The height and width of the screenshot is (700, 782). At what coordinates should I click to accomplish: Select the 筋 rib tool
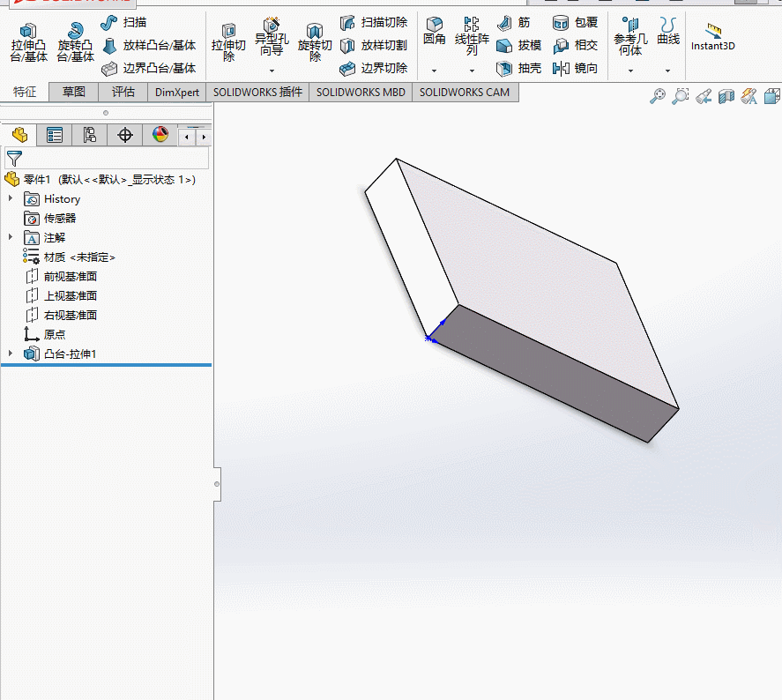pos(514,22)
